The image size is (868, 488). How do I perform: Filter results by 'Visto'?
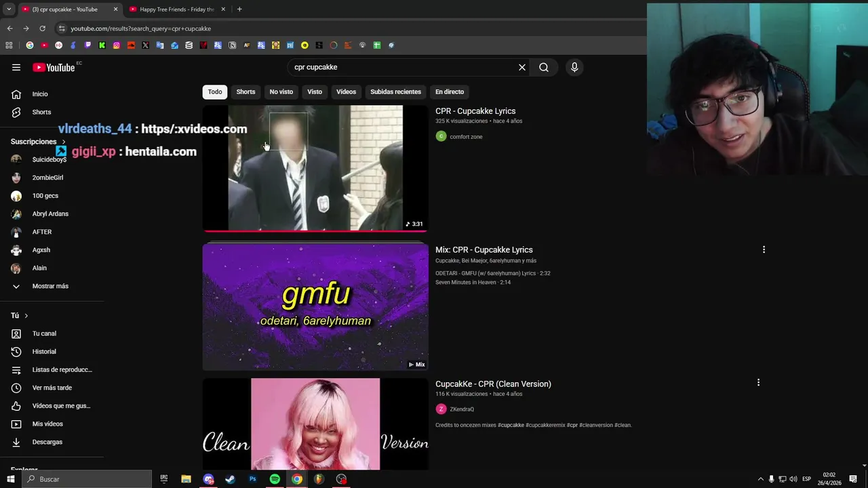pyautogui.click(x=315, y=91)
